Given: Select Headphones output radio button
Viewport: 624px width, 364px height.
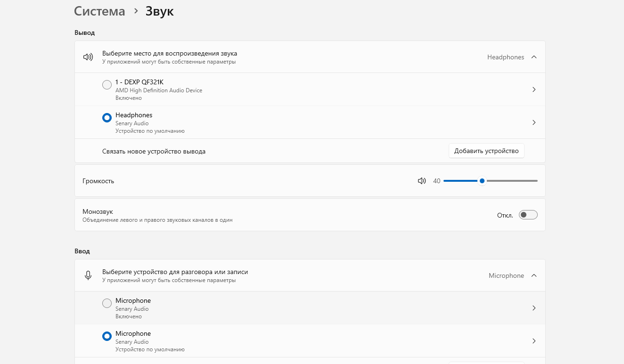Looking at the screenshot, I should pyautogui.click(x=107, y=118).
